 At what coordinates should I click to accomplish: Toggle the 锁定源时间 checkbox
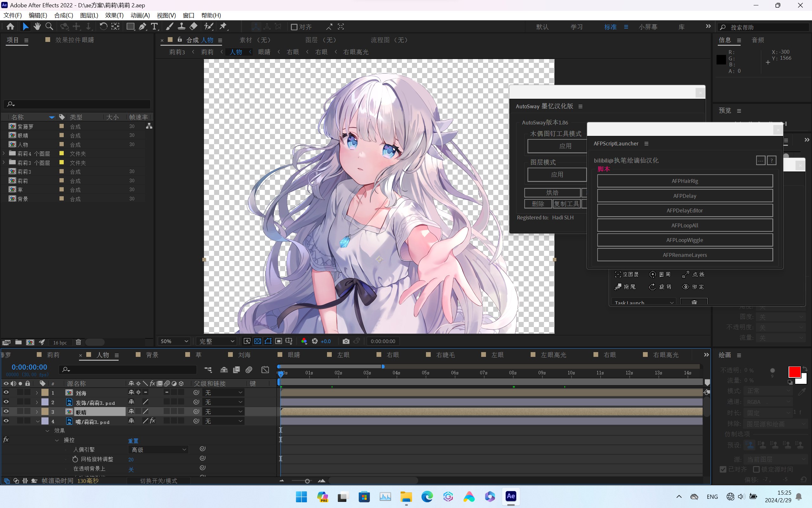pos(756,469)
